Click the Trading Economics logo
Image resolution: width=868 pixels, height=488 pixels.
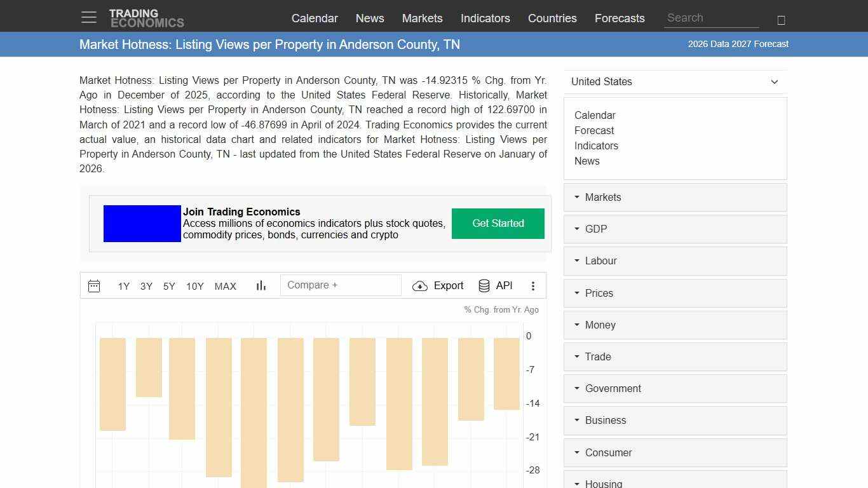(147, 17)
